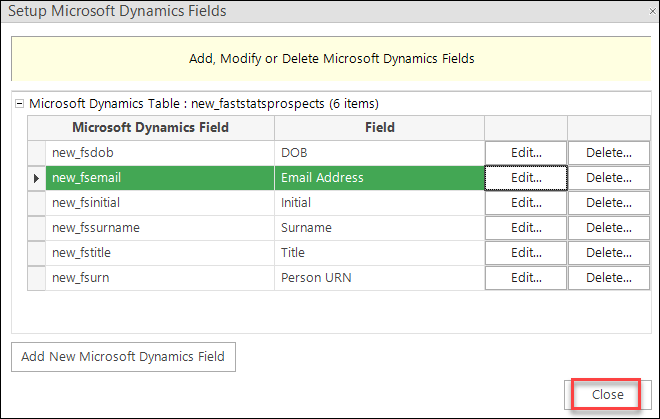660x419 pixels.
Task: Delete the new_fsinitial field
Action: tap(609, 203)
